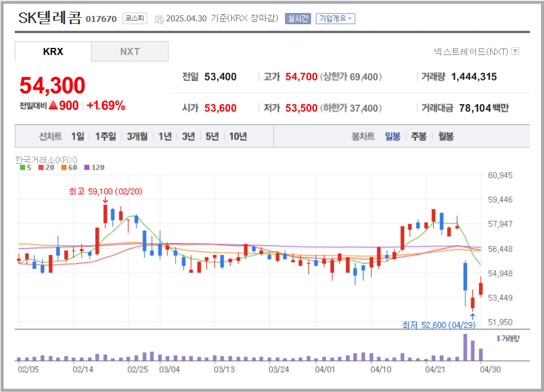Image resolution: width=544 pixels, height=392 pixels.
Task: Select the 10년 line chart period
Action: (x=238, y=137)
